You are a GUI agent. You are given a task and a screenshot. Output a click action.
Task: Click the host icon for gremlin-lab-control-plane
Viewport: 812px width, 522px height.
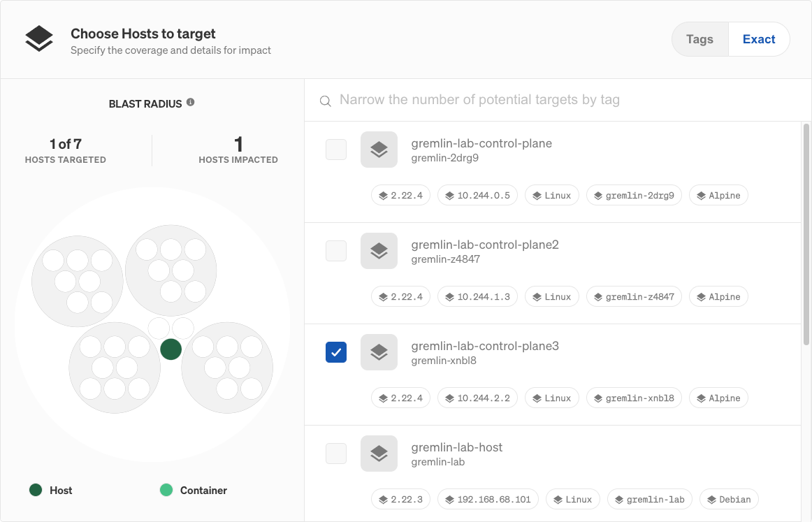point(379,150)
